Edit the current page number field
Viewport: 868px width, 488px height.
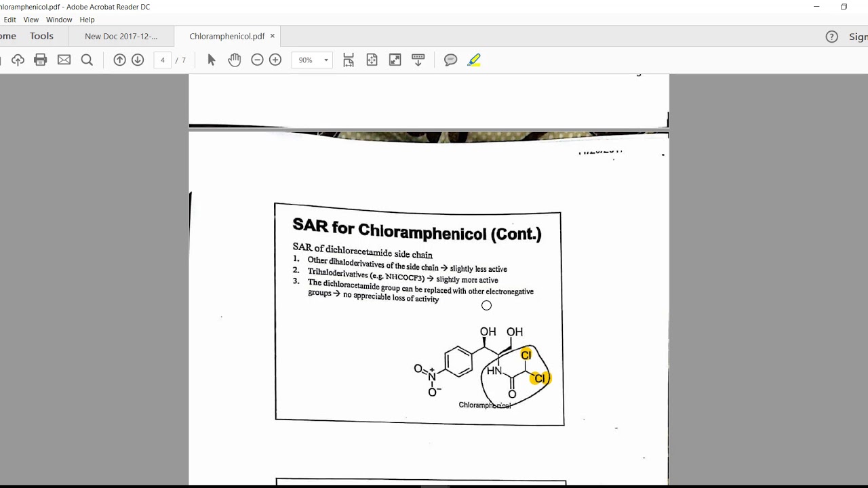point(163,60)
